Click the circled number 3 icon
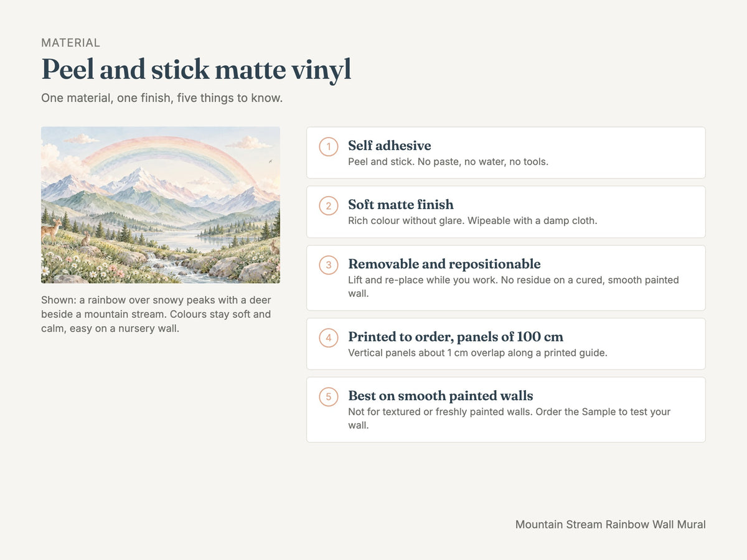Viewport: 747px width, 560px height. click(329, 265)
